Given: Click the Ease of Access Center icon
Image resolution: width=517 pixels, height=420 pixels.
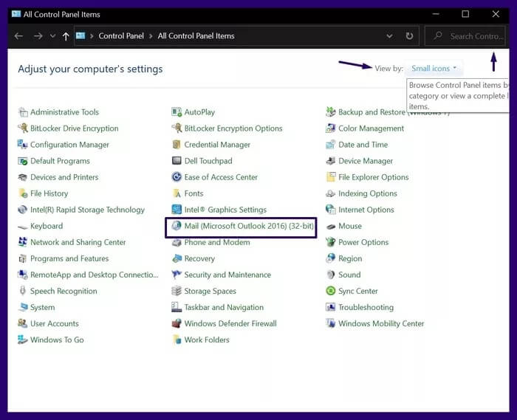Looking at the screenshot, I should pos(177,177).
